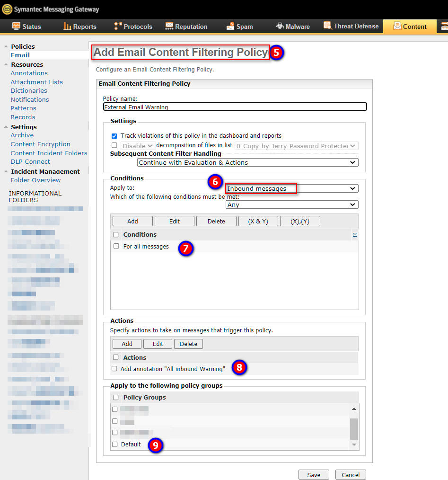Uncheck Track violations of this policy
Viewport: 448px width, 480px height.
[x=114, y=136]
